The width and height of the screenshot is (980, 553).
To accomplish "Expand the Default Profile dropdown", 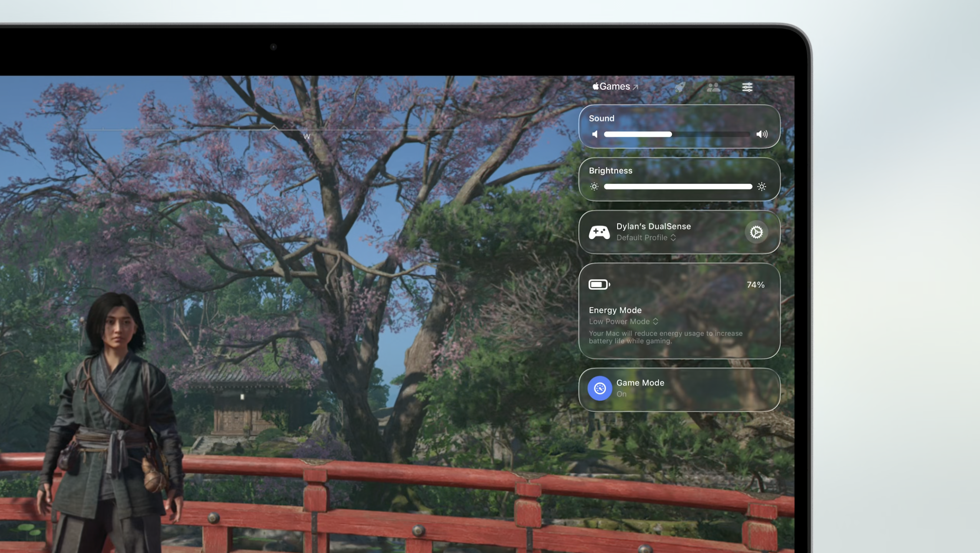I will click(646, 238).
